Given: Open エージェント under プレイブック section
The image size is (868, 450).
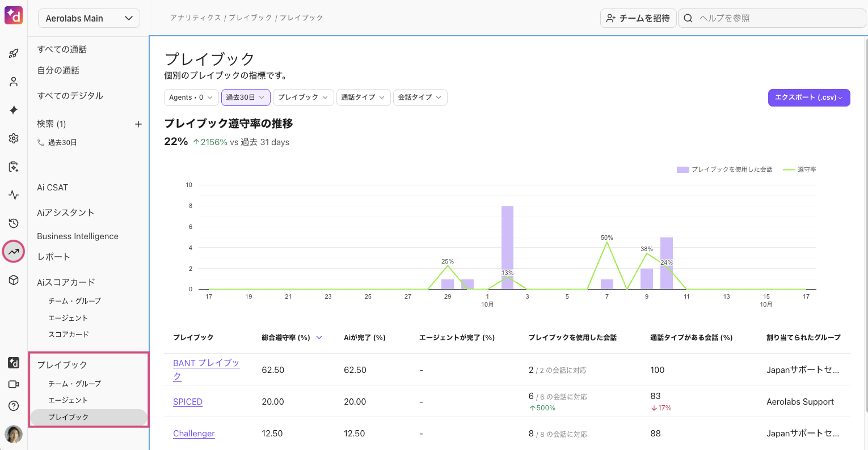Looking at the screenshot, I should click(68, 400).
